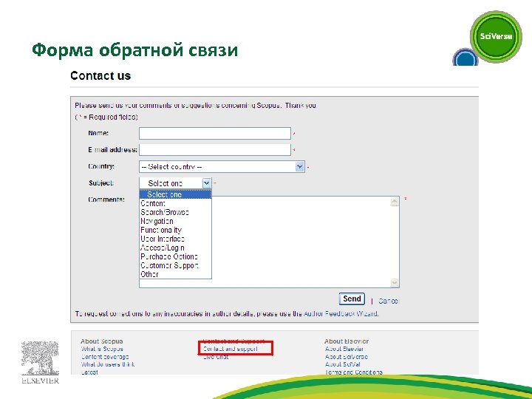Click the Send button
Screen dimensions: 532x399
tap(352, 299)
